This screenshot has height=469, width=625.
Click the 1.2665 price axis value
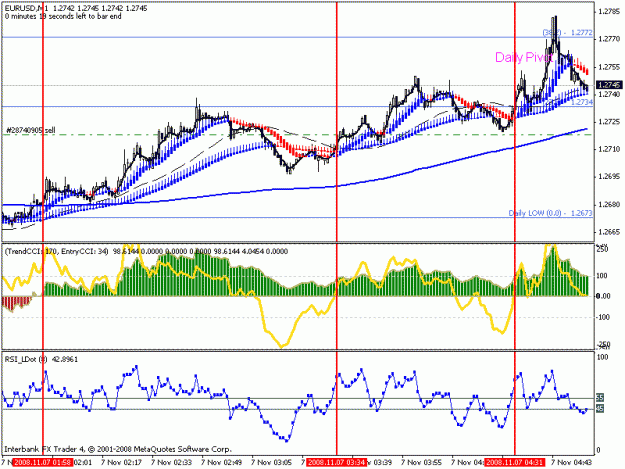609,232
